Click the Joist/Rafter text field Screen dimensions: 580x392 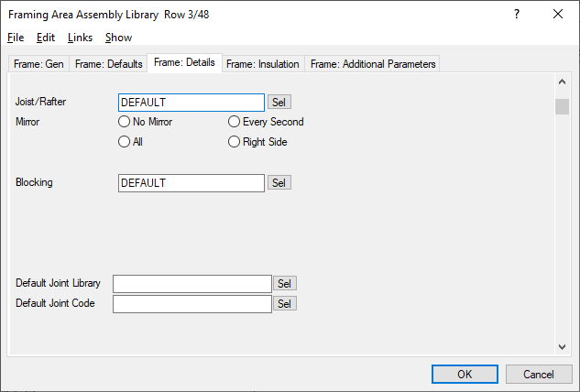click(191, 102)
